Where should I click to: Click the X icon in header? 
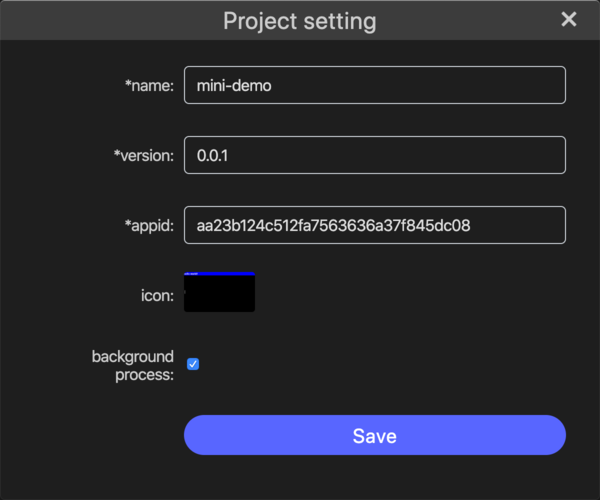pos(569,19)
